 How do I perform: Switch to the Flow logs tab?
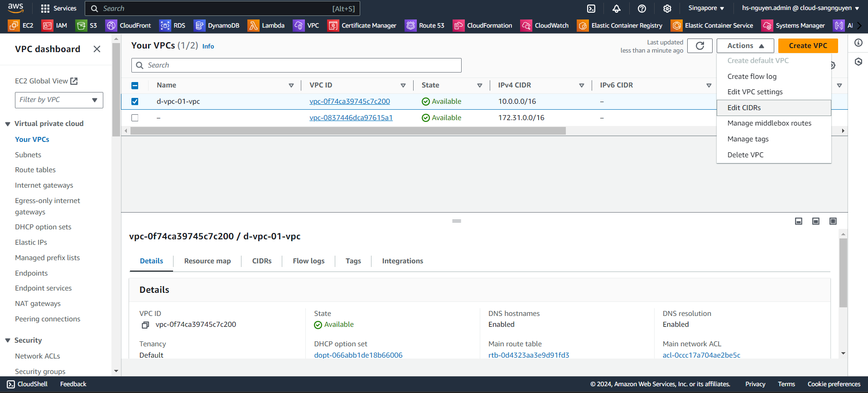[x=309, y=261]
